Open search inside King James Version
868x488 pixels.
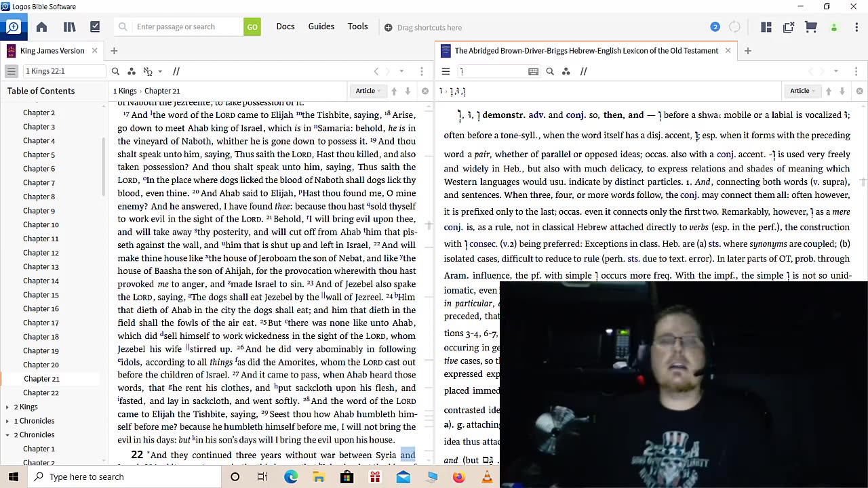pos(115,71)
